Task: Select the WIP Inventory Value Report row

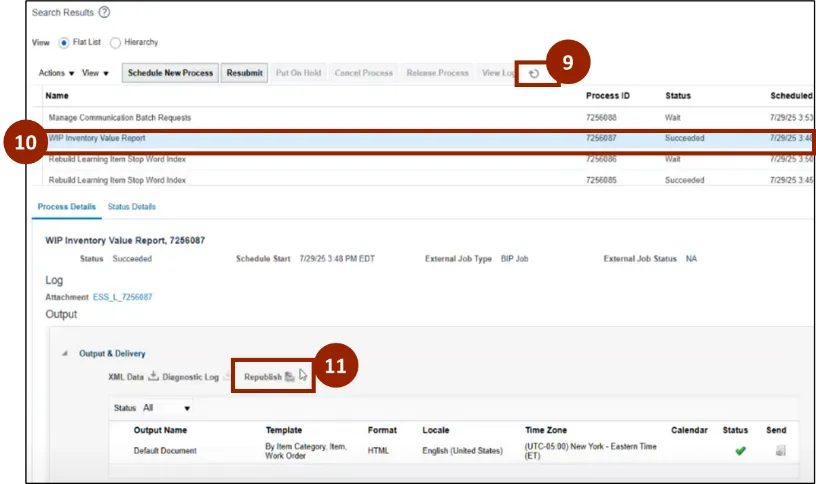Action: [x=300, y=138]
